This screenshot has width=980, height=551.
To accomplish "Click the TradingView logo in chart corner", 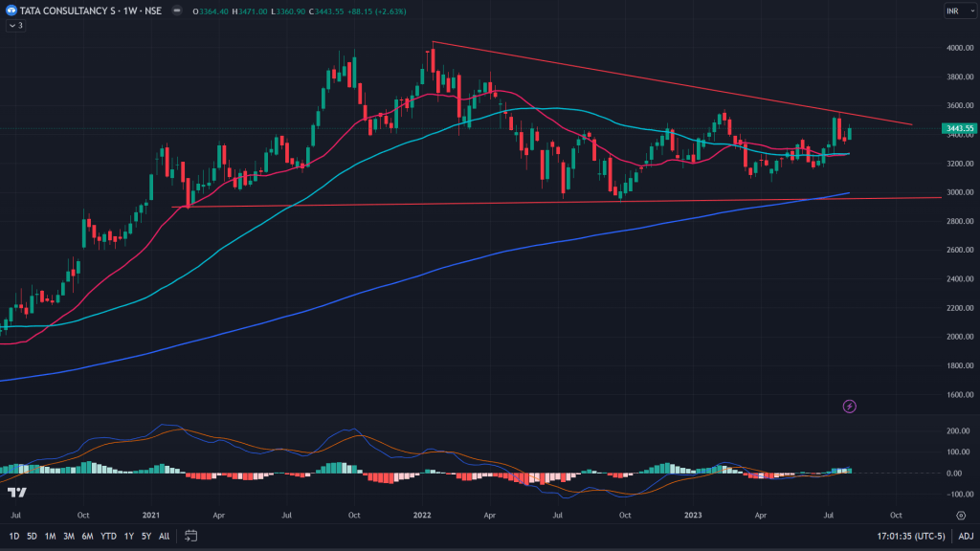I will pyautogui.click(x=16, y=492).
